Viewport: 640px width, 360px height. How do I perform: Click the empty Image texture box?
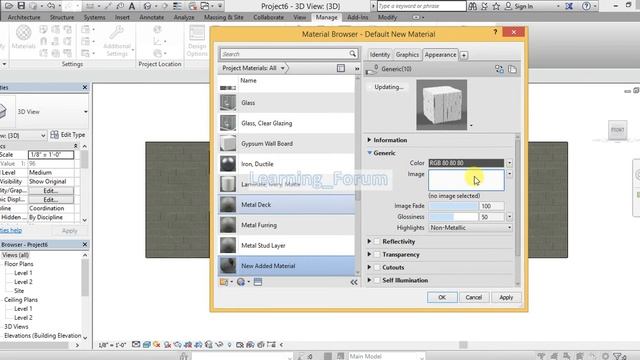pos(466,180)
